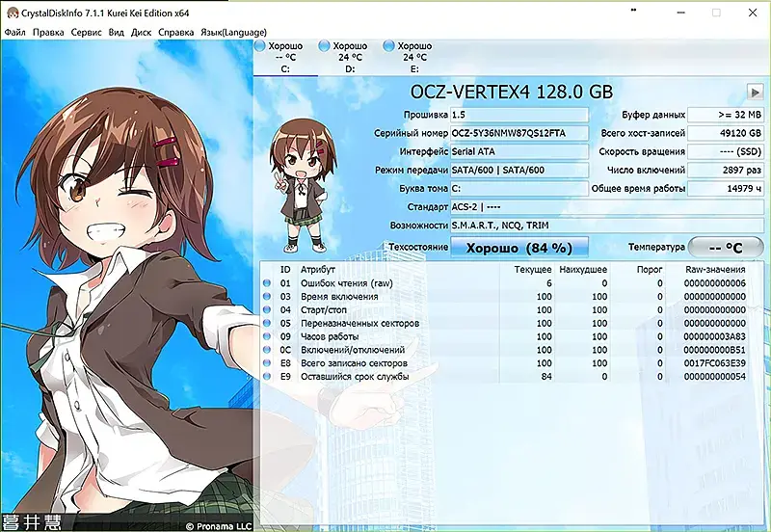Open the Сервис menu

click(x=86, y=33)
